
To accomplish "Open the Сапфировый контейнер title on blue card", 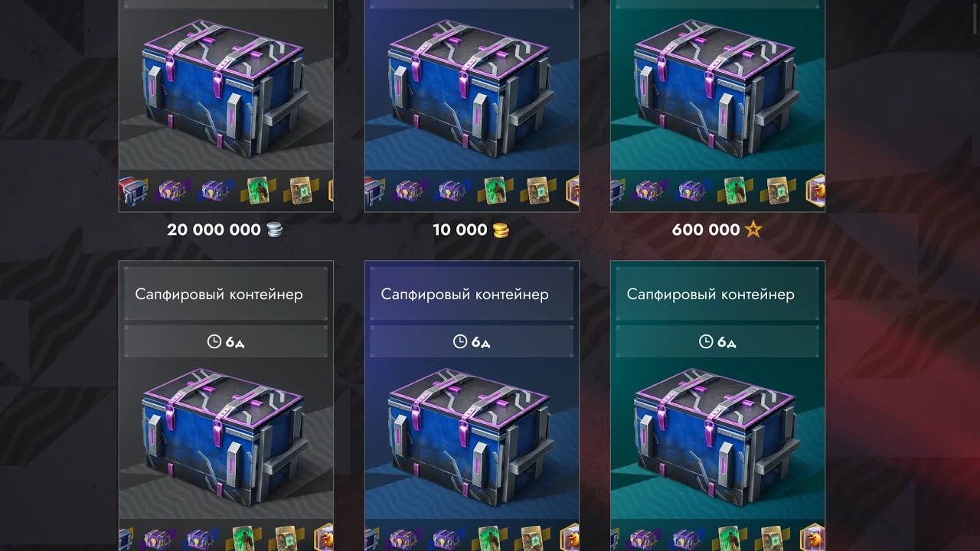I will [x=465, y=295].
